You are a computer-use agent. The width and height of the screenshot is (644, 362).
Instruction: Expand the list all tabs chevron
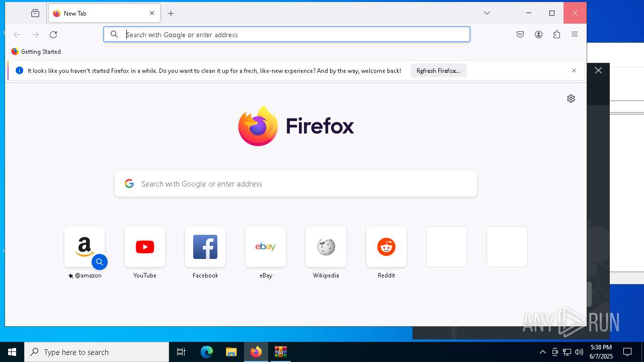tap(487, 13)
